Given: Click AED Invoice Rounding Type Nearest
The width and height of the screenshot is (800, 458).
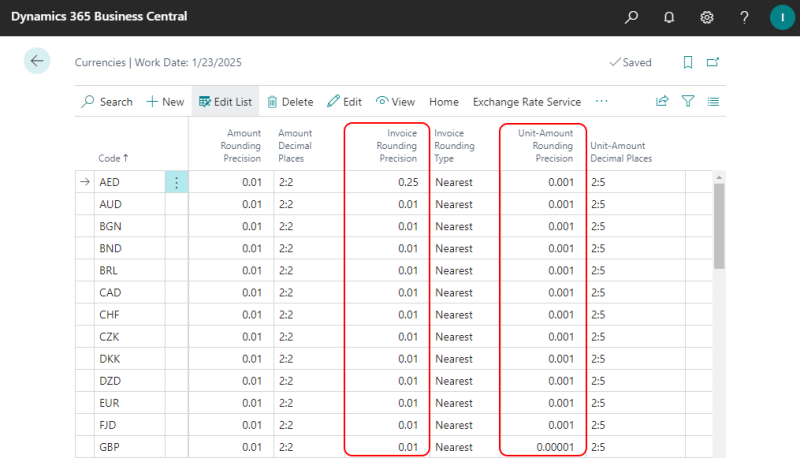Looking at the screenshot, I should 454,182.
